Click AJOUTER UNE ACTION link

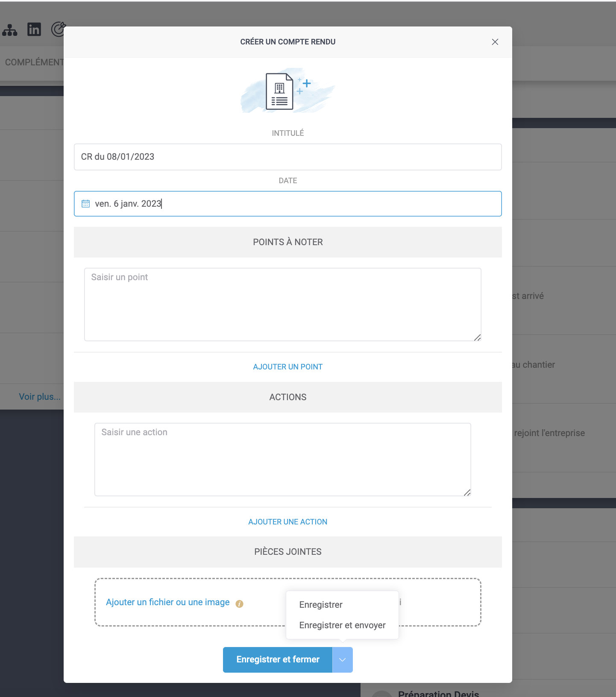(287, 522)
